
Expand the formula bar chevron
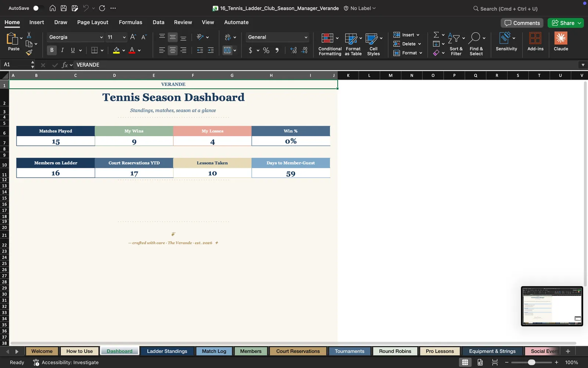click(583, 65)
